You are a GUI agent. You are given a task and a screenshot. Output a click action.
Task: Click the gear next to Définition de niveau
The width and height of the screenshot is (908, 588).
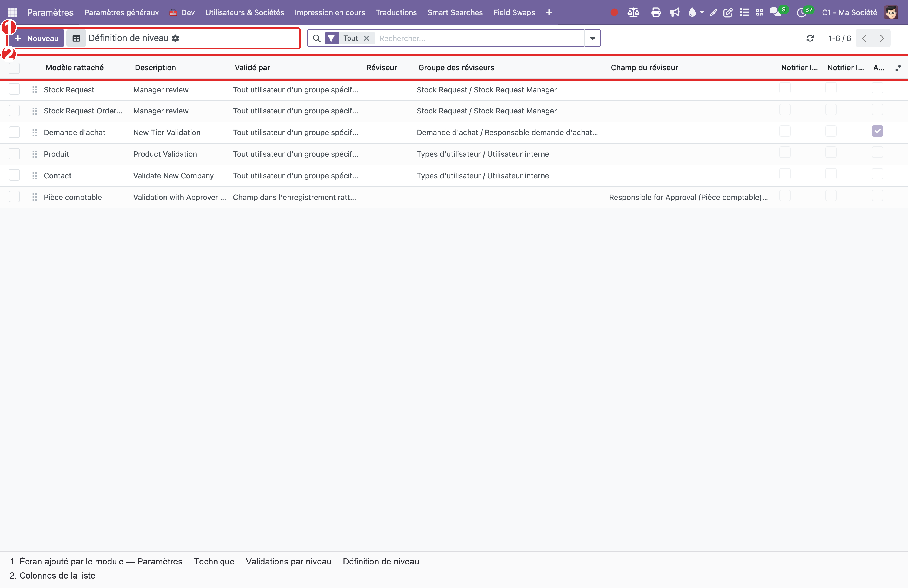point(175,38)
